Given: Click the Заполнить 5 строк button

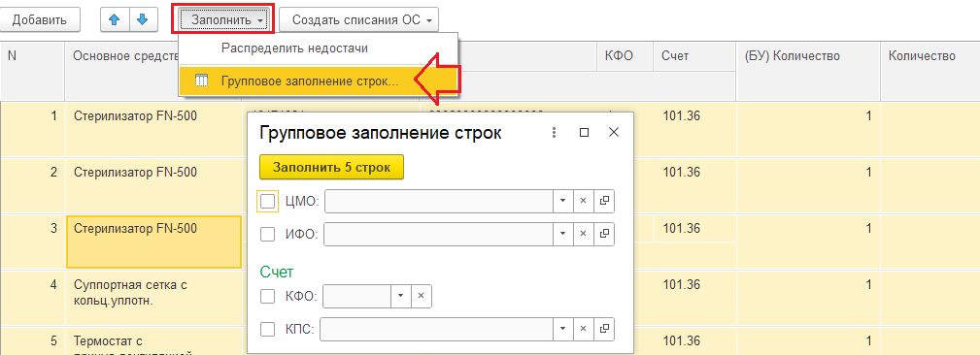Looking at the screenshot, I should [x=331, y=167].
